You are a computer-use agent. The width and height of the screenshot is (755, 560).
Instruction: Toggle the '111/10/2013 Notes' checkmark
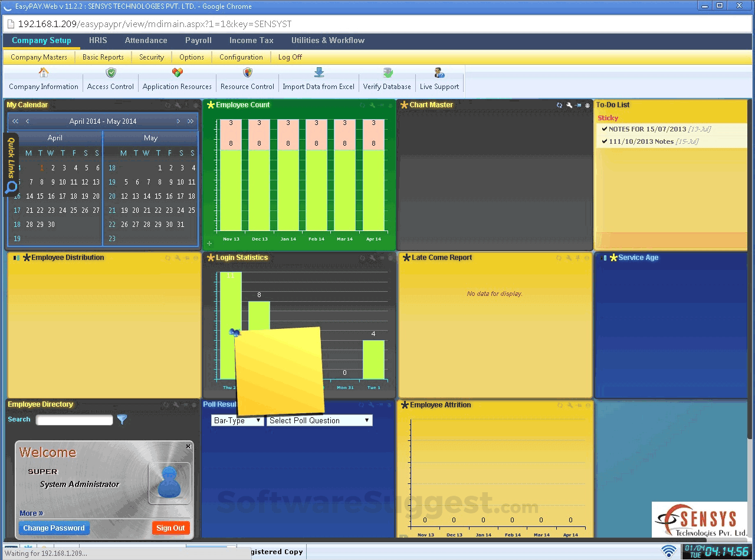click(x=604, y=141)
